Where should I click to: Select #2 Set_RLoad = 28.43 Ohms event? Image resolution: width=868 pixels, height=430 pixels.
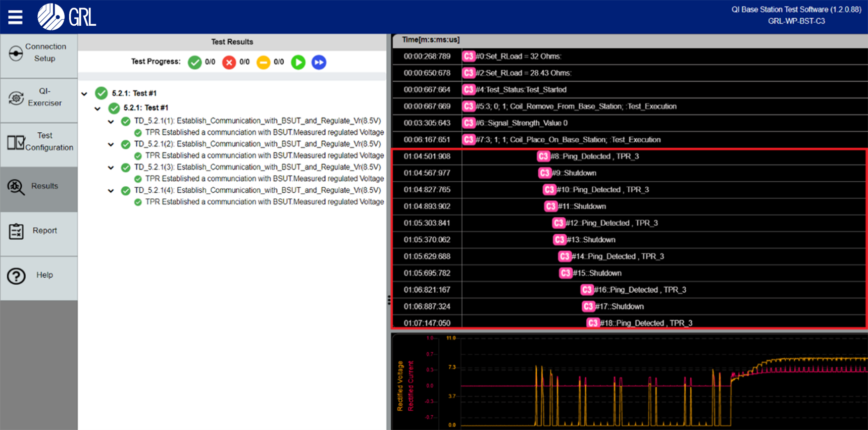pos(524,73)
